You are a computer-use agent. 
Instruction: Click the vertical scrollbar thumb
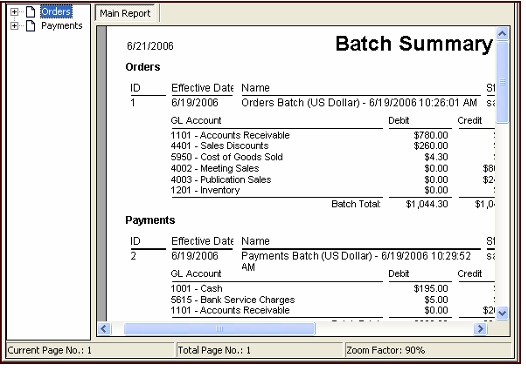502,82
